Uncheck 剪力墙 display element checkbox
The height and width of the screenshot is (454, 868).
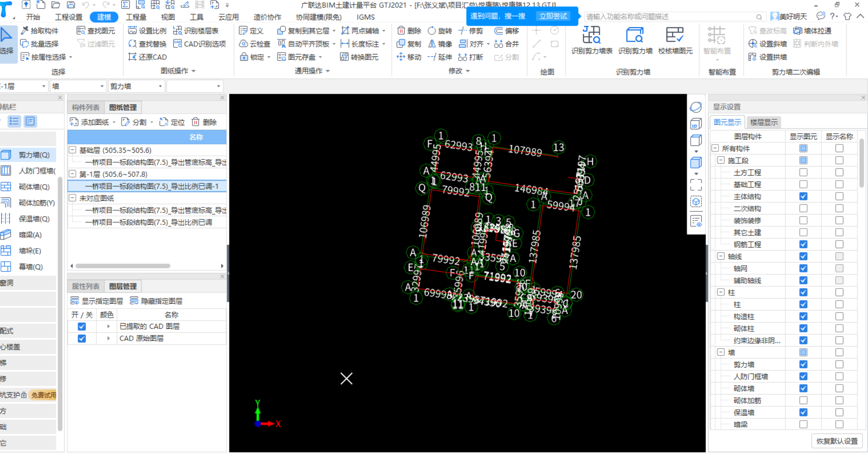[803, 364]
